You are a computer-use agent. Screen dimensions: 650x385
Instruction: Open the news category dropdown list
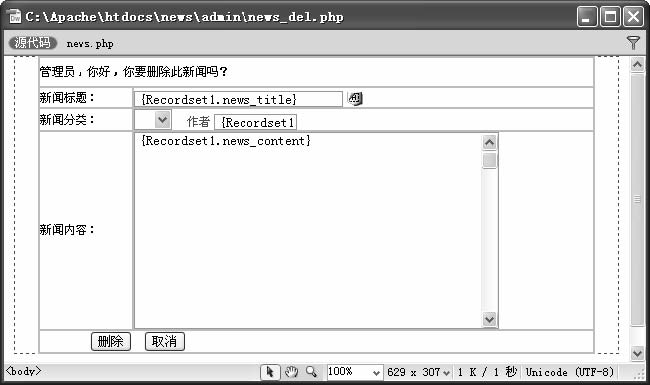click(x=153, y=120)
